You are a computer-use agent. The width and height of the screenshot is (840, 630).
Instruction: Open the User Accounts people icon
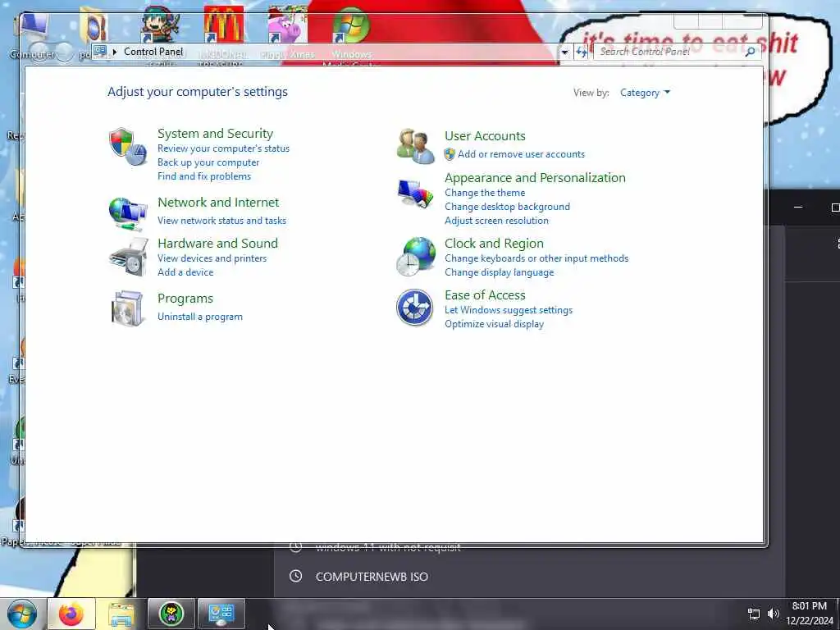(415, 146)
